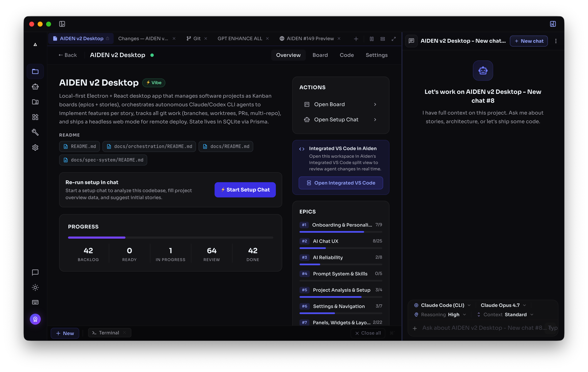Open Context Standard dropdown

tap(505, 315)
